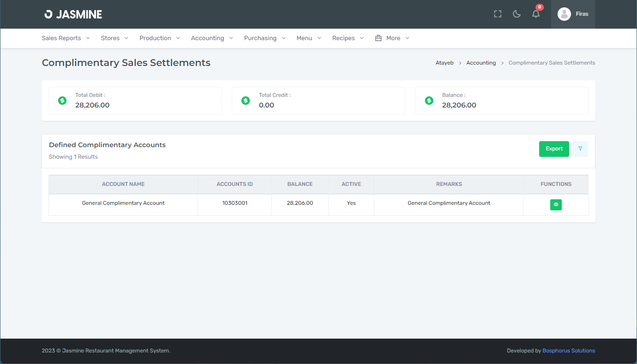The image size is (637, 364).
Task: Click the Export button
Action: click(x=554, y=149)
